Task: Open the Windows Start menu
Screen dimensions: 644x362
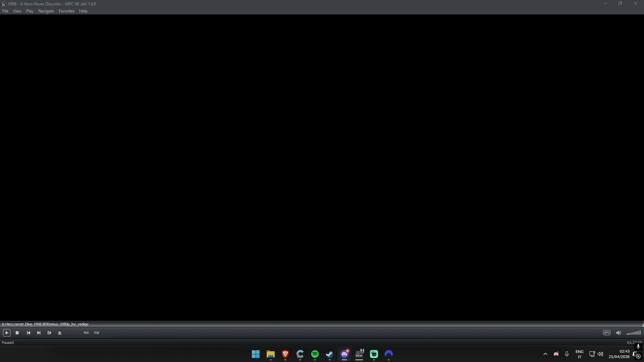Action: click(x=256, y=354)
